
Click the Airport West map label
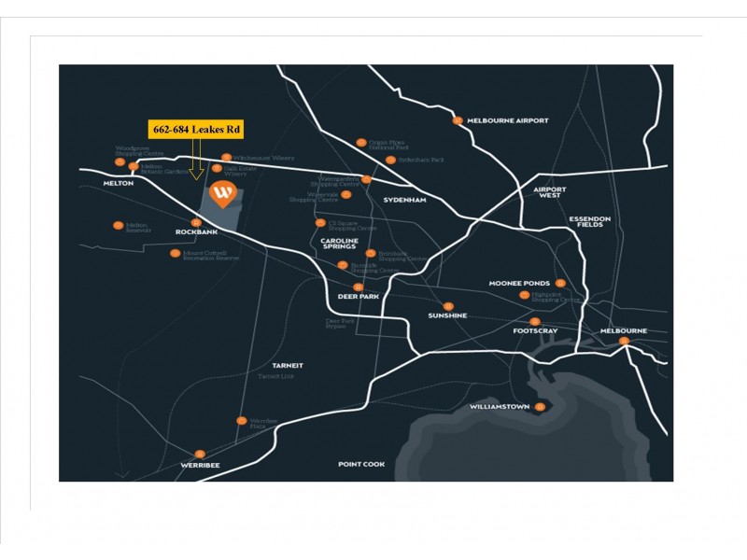pos(550,193)
